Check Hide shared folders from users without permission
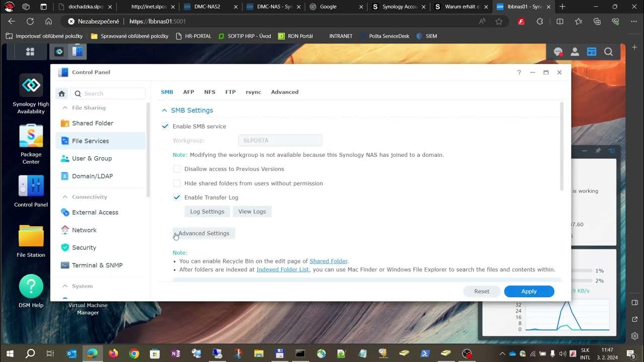The width and height of the screenshot is (644, 362). 177,183
